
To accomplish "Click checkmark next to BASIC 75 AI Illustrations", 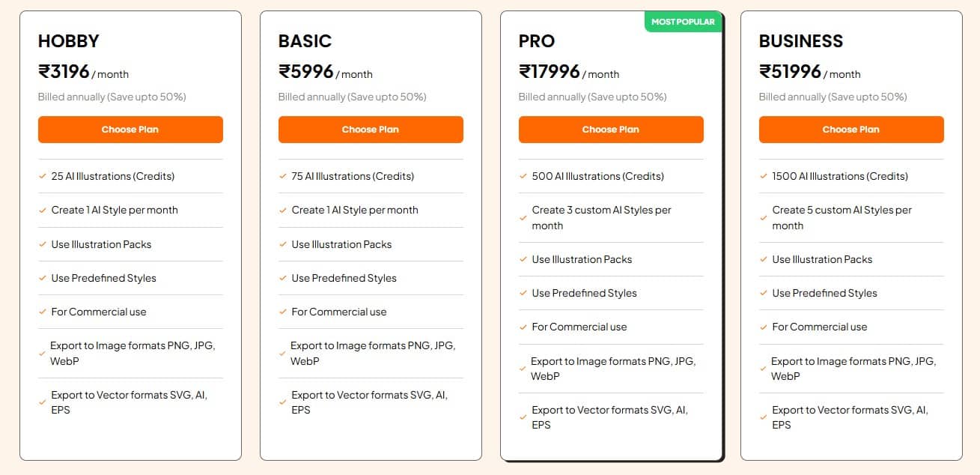I will click(x=283, y=176).
